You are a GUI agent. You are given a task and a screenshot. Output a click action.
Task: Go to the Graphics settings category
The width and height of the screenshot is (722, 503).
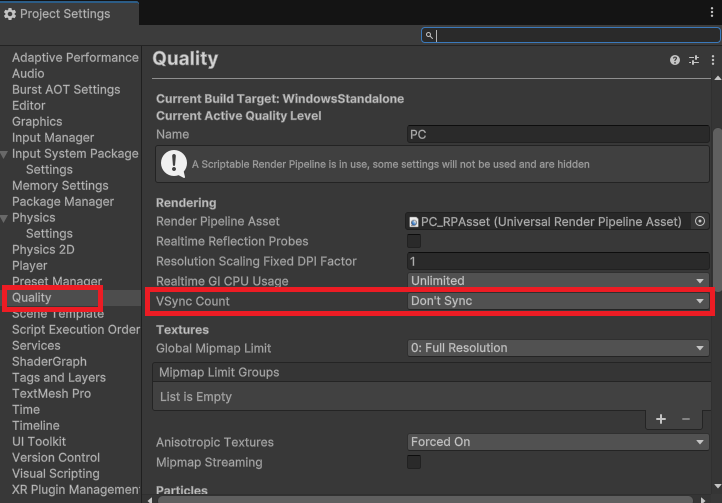tap(37, 122)
